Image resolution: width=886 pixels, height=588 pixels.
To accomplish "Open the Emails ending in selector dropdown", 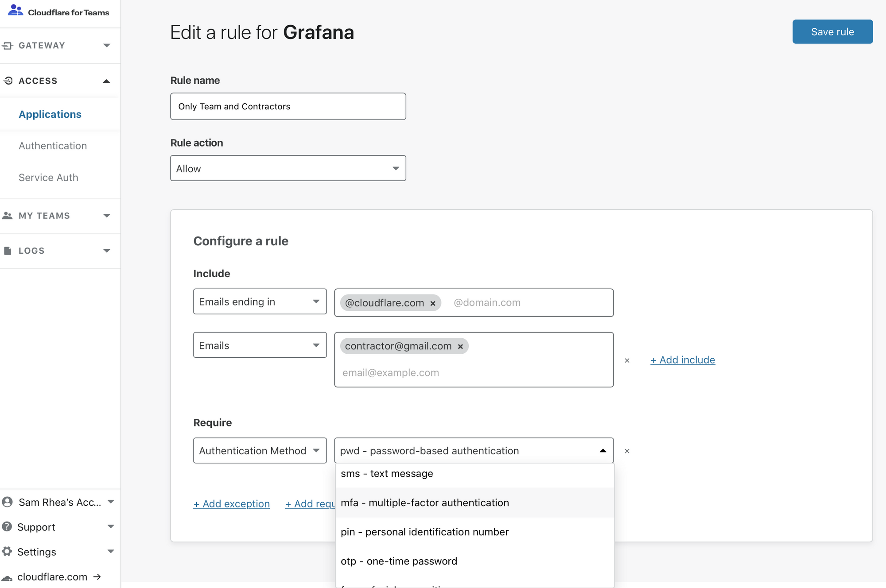I will point(260,302).
